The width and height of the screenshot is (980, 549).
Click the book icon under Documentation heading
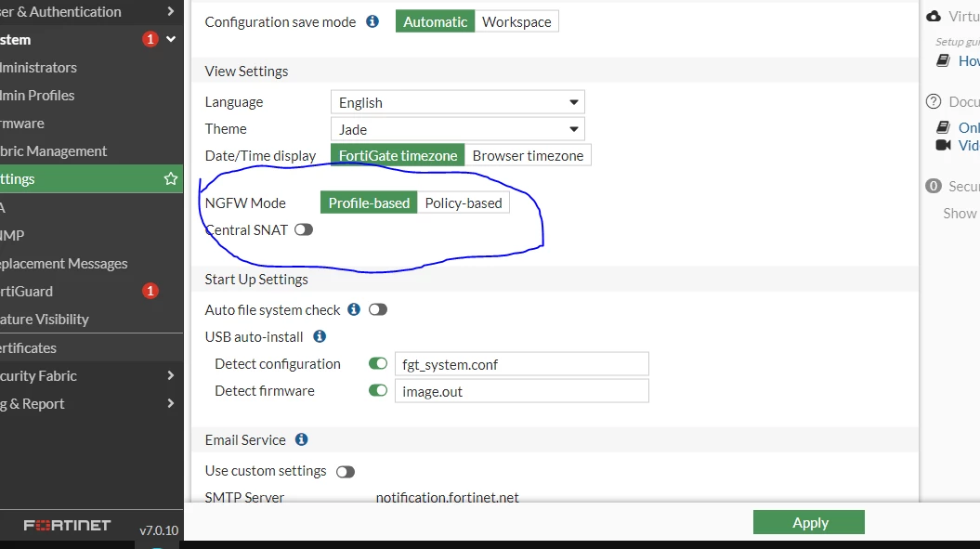tap(943, 127)
